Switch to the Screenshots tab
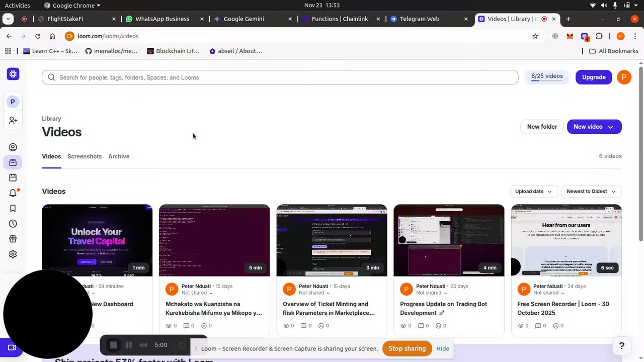Image resolution: width=644 pixels, height=362 pixels. coord(85,156)
